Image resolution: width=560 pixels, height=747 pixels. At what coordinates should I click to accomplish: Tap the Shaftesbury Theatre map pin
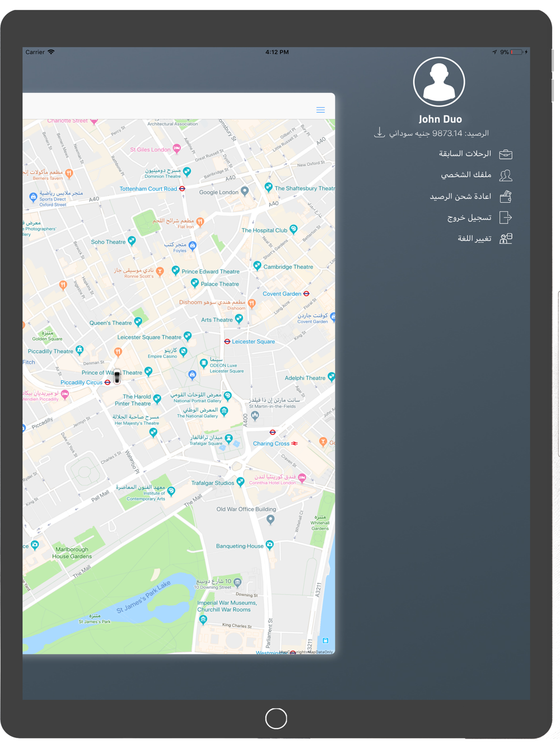click(268, 187)
